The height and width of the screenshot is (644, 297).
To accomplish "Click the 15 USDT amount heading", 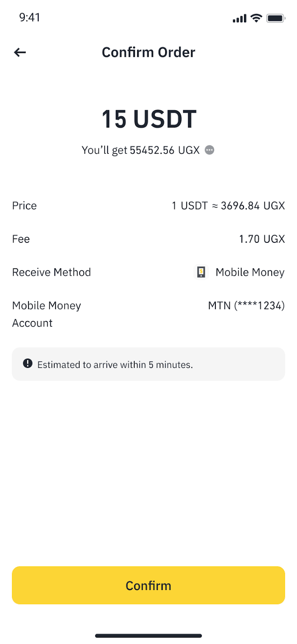I will [148, 119].
